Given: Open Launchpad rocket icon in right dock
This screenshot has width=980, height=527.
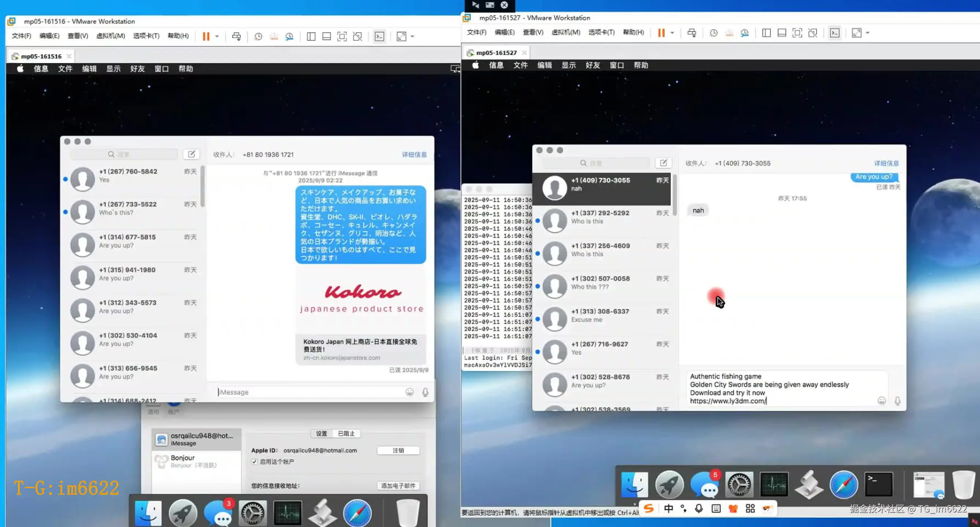Looking at the screenshot, I should tap(669, 484).
